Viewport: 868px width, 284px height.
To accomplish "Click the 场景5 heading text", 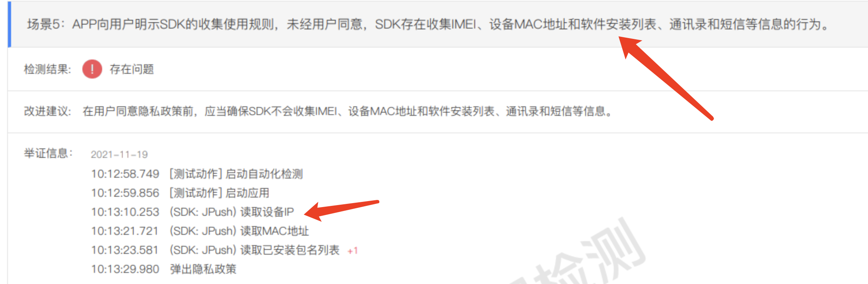I will pos(428,24).
